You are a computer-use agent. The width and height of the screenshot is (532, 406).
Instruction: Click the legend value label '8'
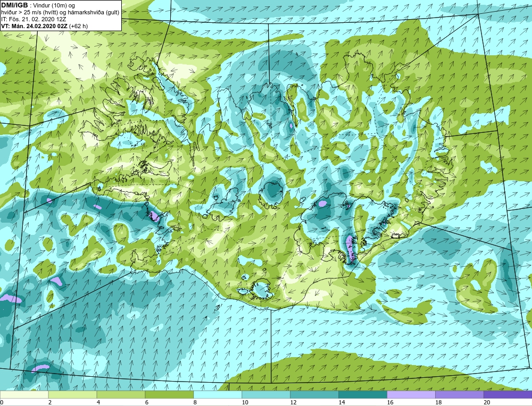point(195,402)
